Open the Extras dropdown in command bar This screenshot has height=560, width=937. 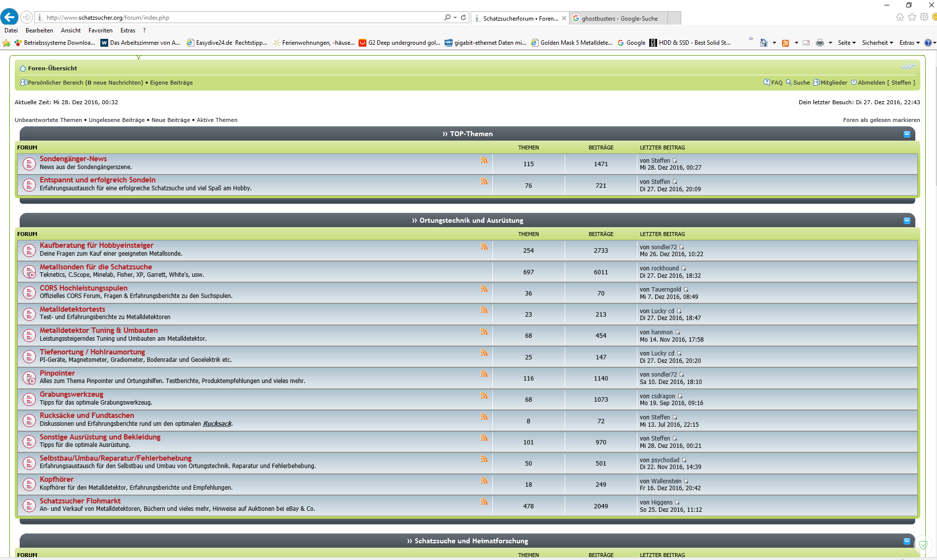click(x=909, y=43)
